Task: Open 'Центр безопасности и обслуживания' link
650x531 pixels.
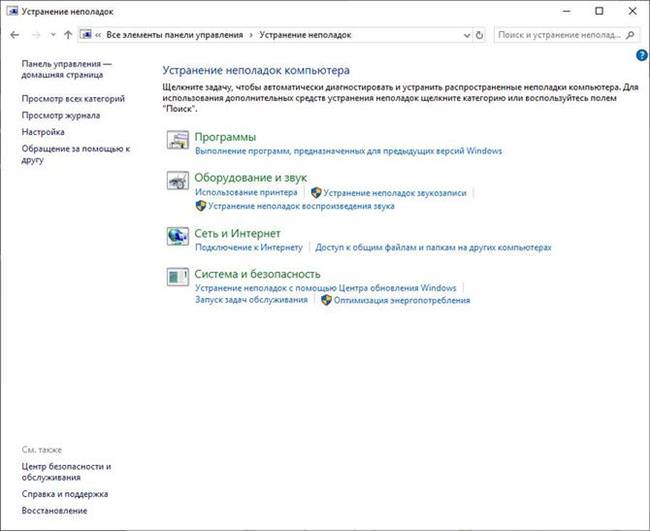Action: [66, 472]
